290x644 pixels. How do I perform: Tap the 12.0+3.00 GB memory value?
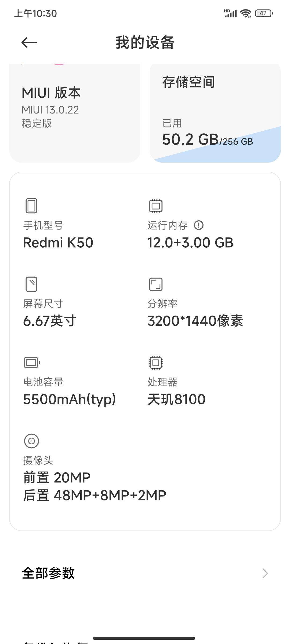[190, 243]
